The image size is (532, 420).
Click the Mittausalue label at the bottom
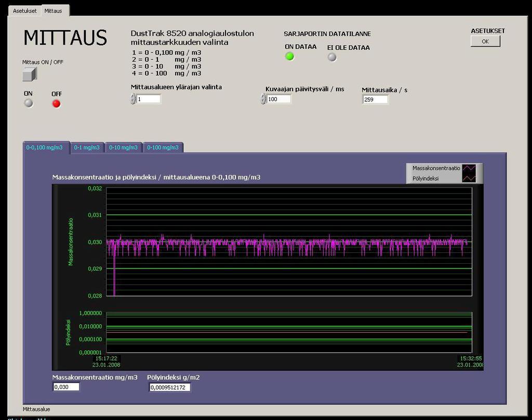[36, 409]
